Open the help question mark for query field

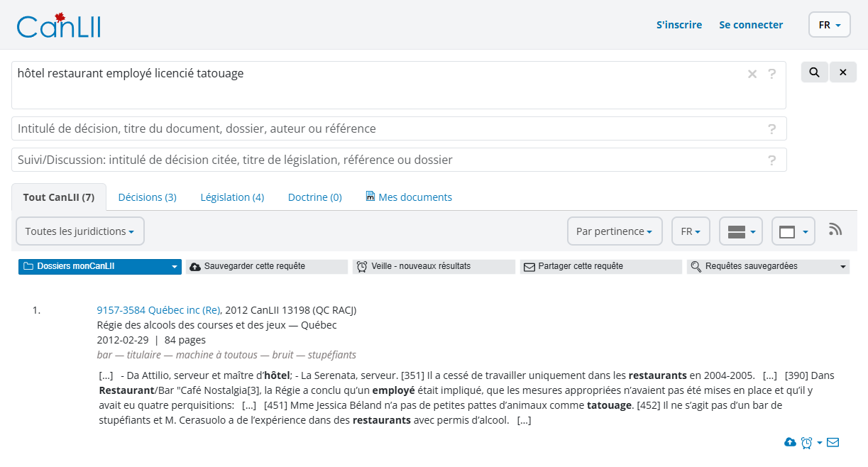772,74
